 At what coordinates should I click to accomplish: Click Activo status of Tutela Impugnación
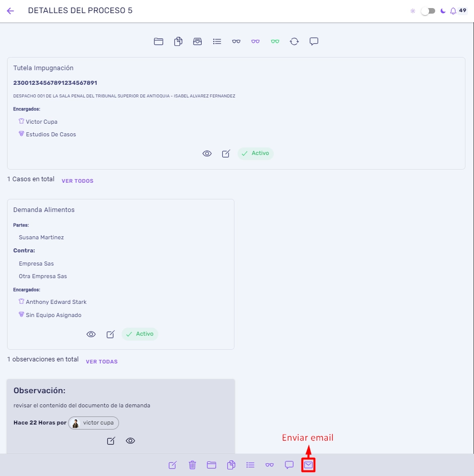click(x=255, y=153)
